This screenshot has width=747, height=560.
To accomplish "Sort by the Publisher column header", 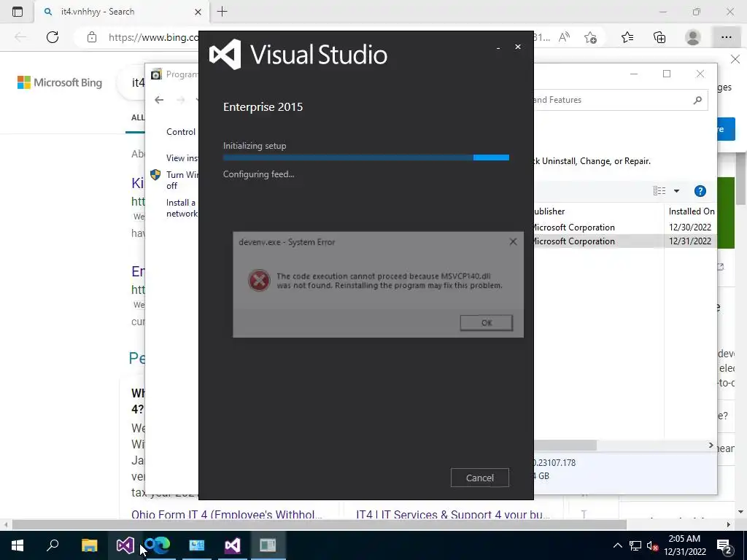I will [x=598, y=211].
